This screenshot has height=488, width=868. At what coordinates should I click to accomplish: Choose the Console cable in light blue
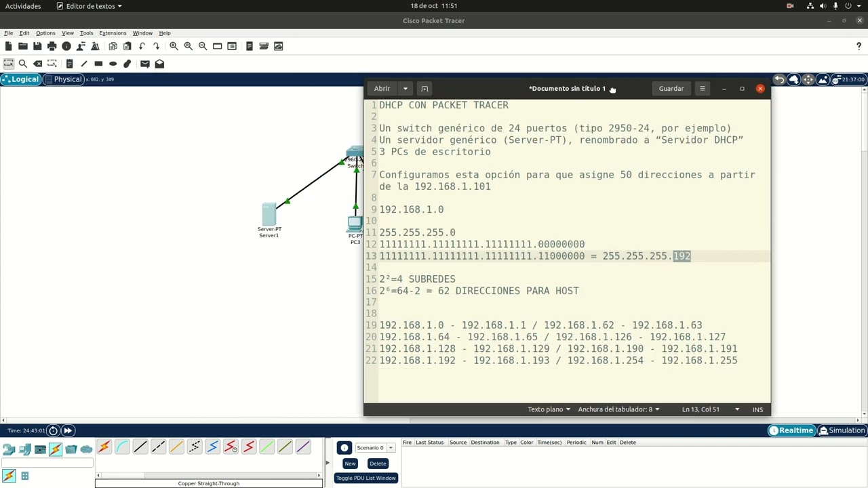[122, 447]
